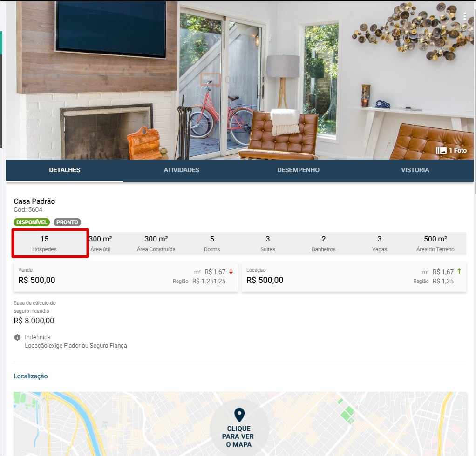Screen dimensions: 476x456
Task: Click the Localização section heading
Action: coord(31,376)
